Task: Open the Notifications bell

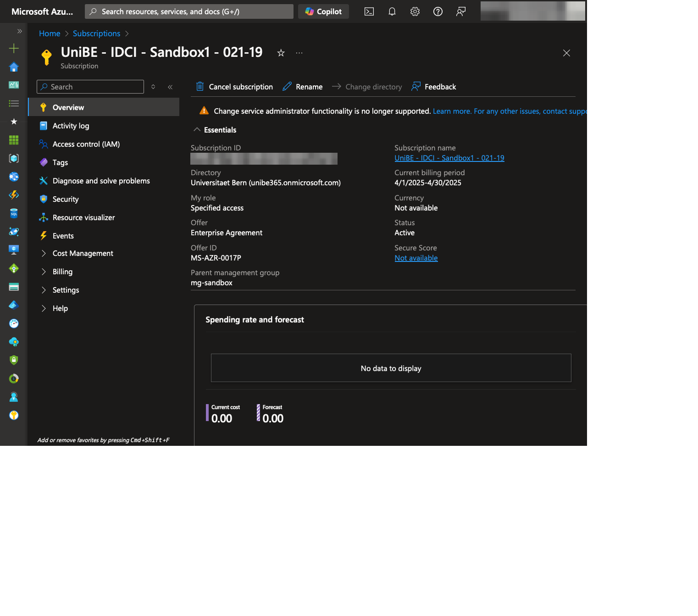Action: click(392, 11)
